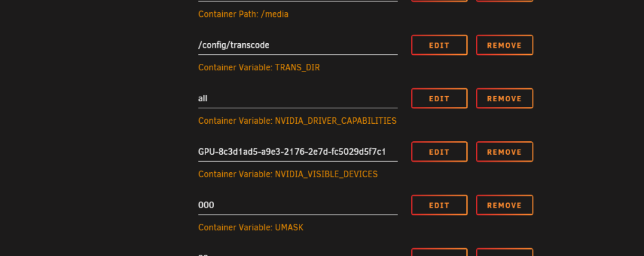Edit the NVIDIA_DRIVER_CAPABILITIES variable
The image size is (644, 256).
(x=439, y=99)
